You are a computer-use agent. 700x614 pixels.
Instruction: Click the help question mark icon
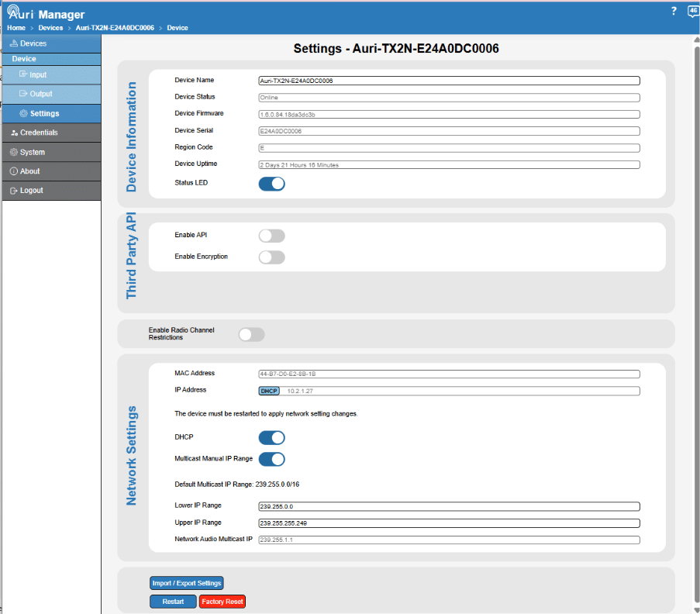pos(674,11)
